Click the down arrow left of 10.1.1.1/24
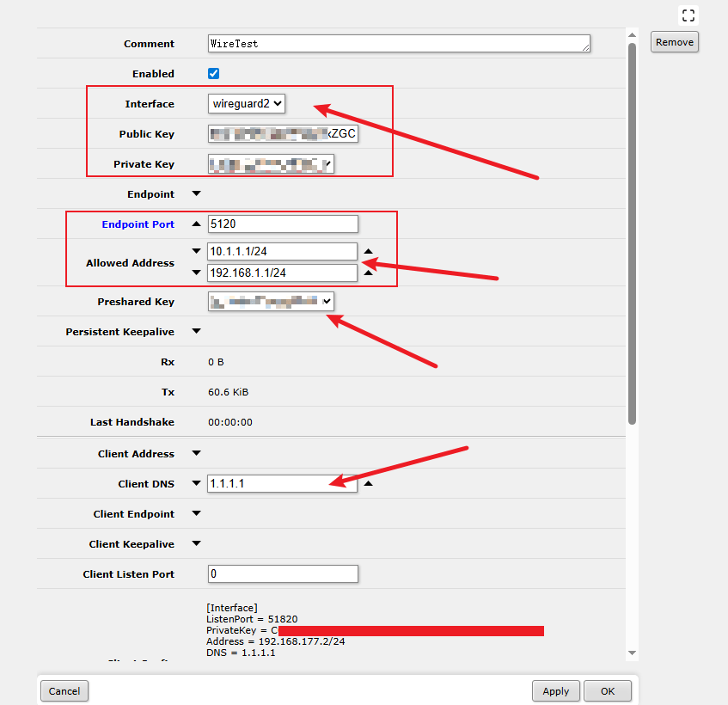728x705 pixels. click(x=196, y=252)
